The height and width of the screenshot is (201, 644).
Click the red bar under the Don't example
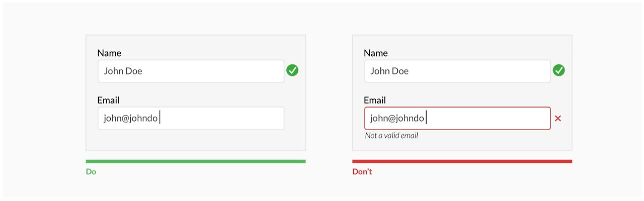pos(462,161)
